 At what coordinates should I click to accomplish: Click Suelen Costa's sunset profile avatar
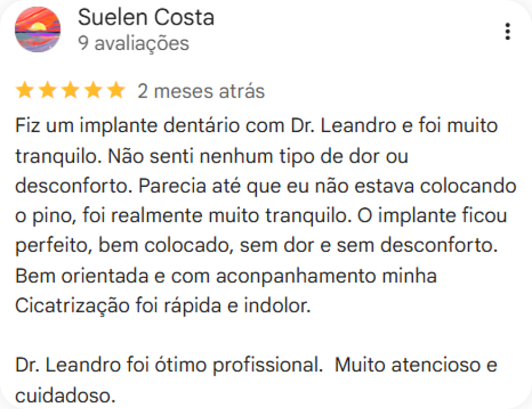click(x=38, y=30)
